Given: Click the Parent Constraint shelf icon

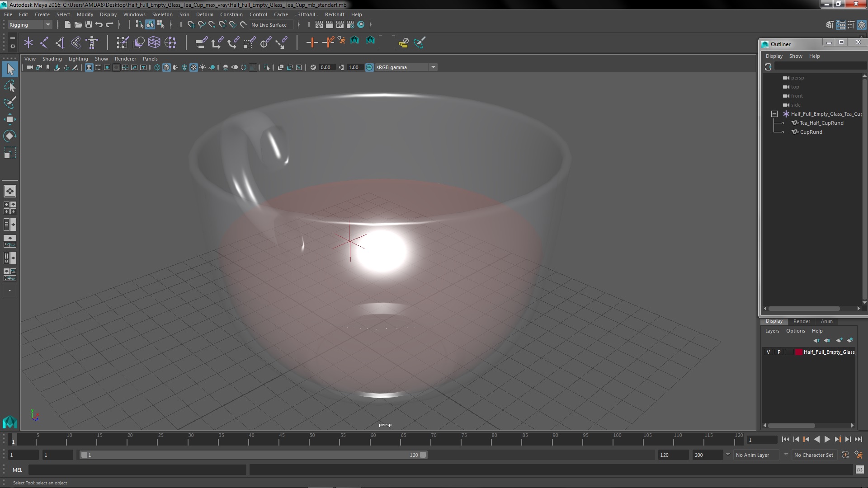Looking at the screenshot, I should click(x=201, y=42).
